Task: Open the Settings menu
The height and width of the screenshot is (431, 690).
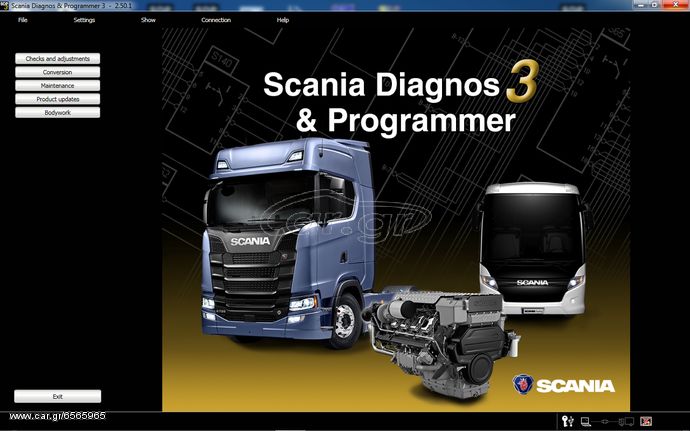Action: [84, 20]
